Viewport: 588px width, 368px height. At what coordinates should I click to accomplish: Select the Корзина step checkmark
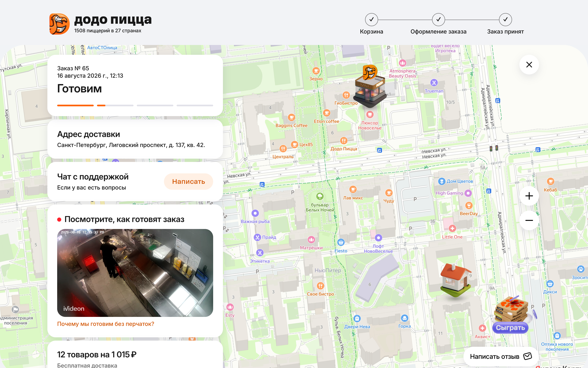[x=371, y=19]
